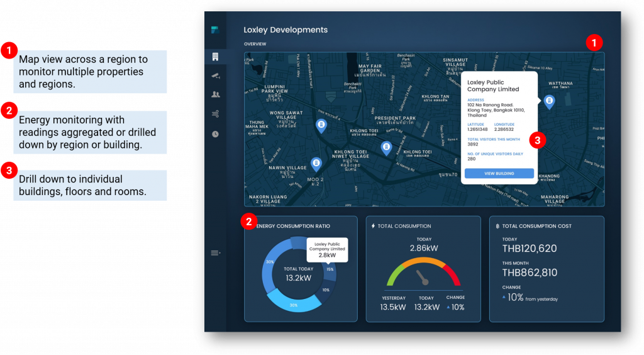The image size is (644, 355).
Task: Click the Maharong Village map label
Action: (555, 200)
